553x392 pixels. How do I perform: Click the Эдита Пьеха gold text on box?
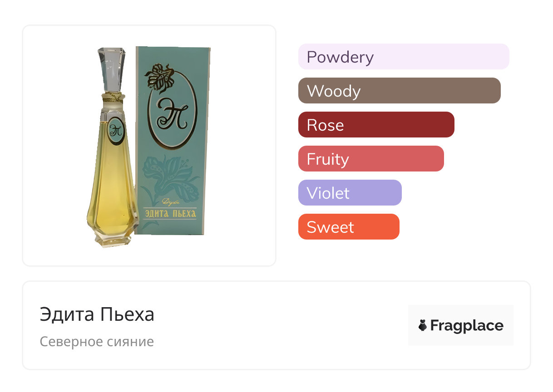(x=171, y=213)
